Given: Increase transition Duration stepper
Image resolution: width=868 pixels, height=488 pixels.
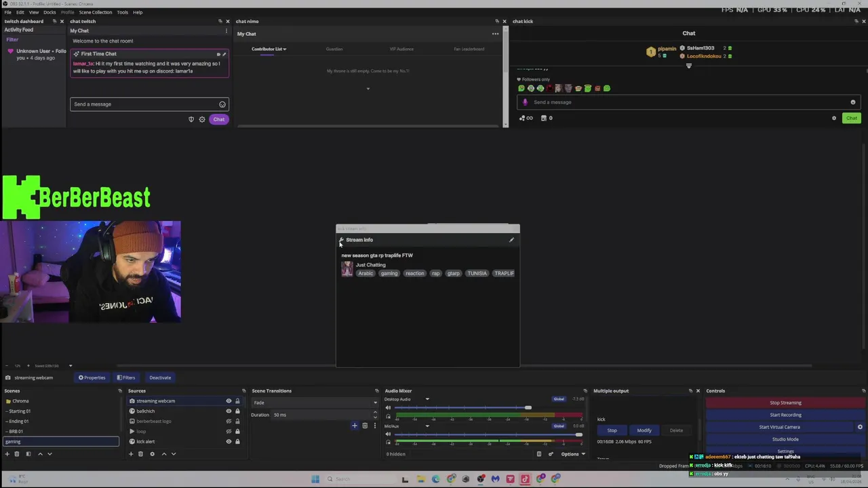Looking at the screenshot, I should [x=375, y=413].
